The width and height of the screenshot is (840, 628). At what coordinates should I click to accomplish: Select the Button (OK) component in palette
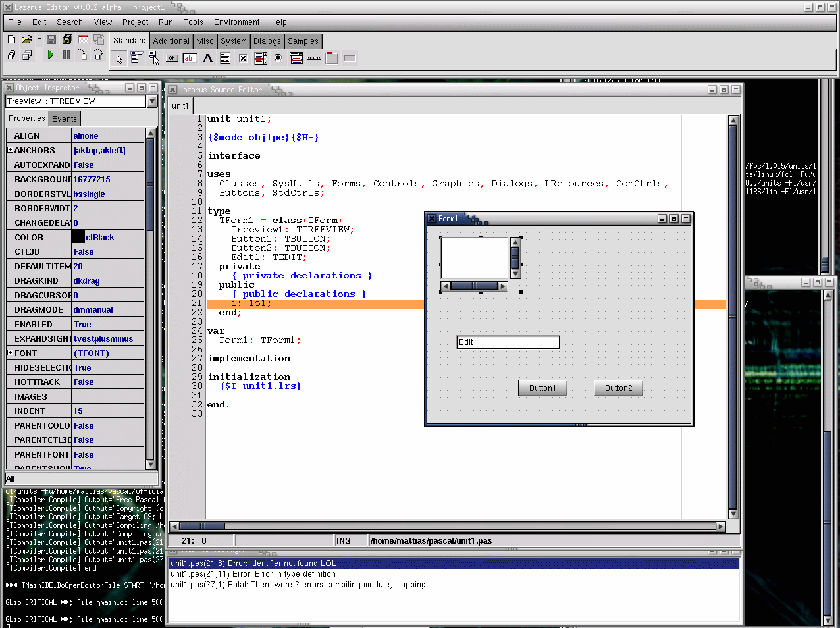(x=172, y=58)
